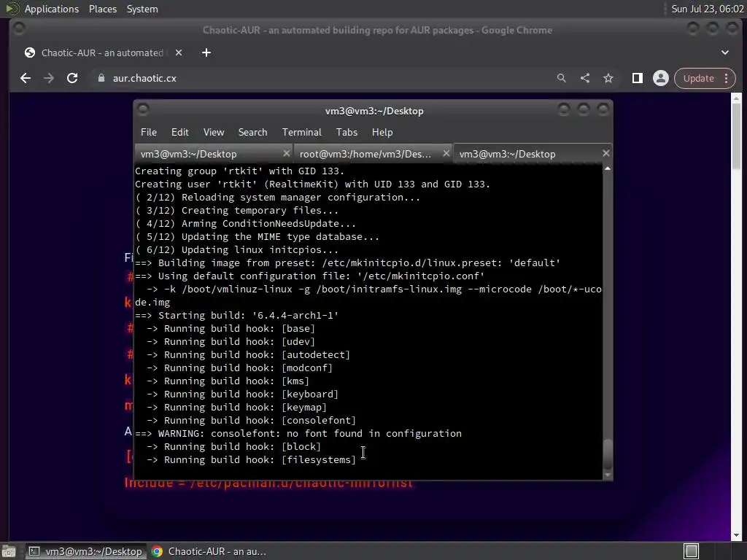The width and height of the screenshot is (747, 560).
Task: View site lock info icon
Action: coord(101,78)
